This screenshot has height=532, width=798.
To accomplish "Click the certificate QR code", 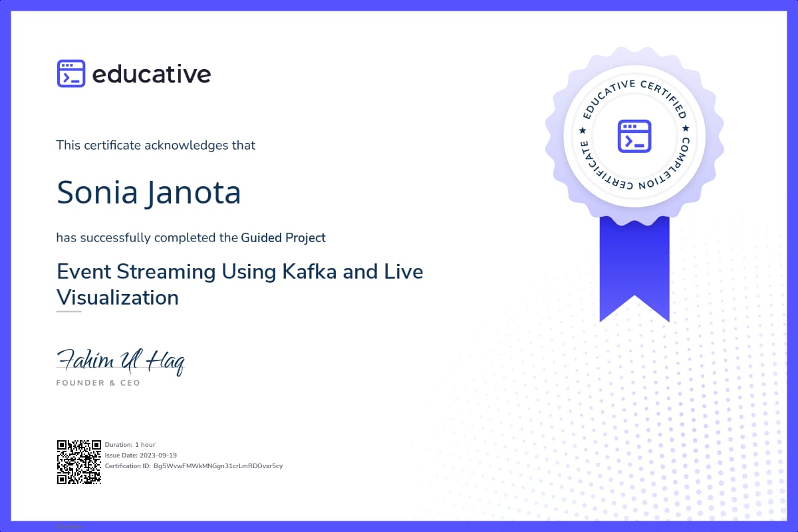I will point(78,462).
